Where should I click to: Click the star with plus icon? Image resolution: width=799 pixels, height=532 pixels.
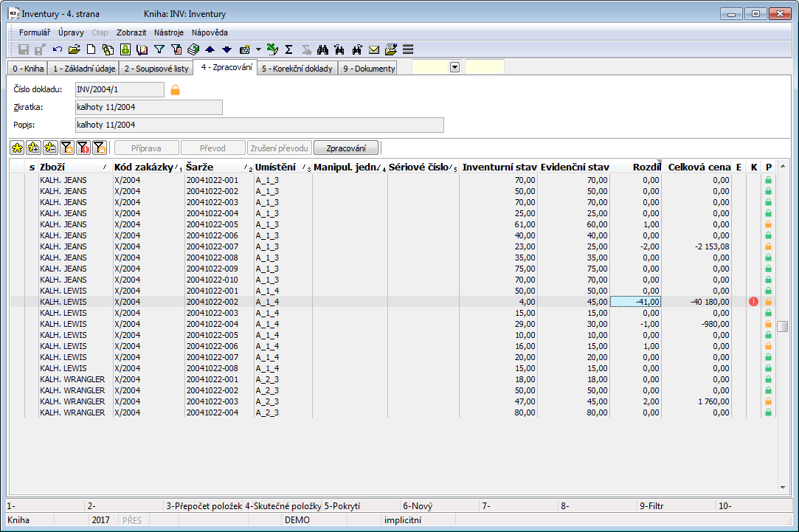34,148
